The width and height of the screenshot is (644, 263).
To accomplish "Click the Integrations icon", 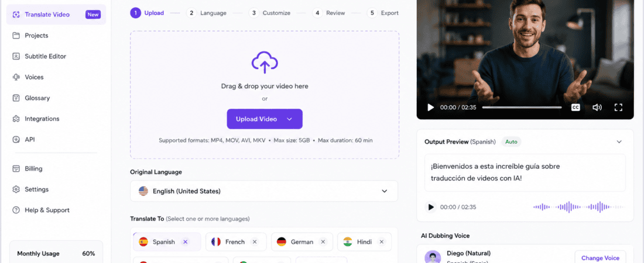I will 16,119.
